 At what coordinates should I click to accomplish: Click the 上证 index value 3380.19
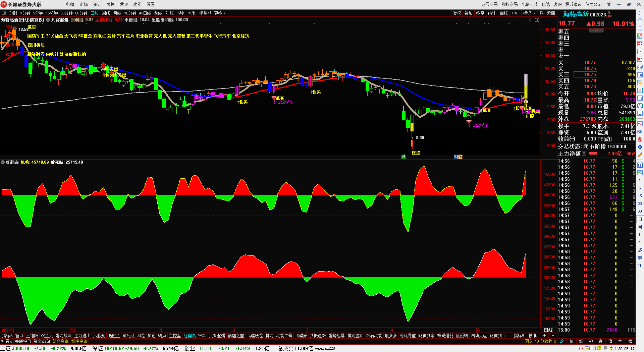click(20, 348)
